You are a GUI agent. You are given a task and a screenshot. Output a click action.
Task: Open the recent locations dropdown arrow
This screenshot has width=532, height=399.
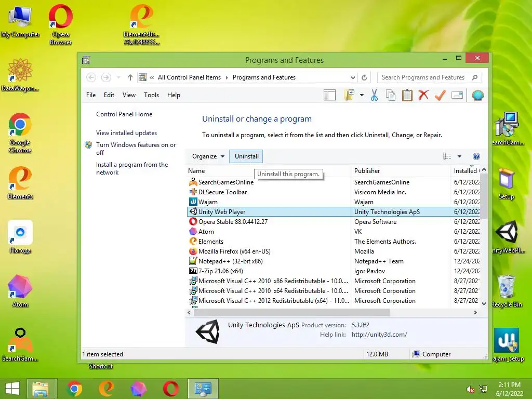coord(118,77)
